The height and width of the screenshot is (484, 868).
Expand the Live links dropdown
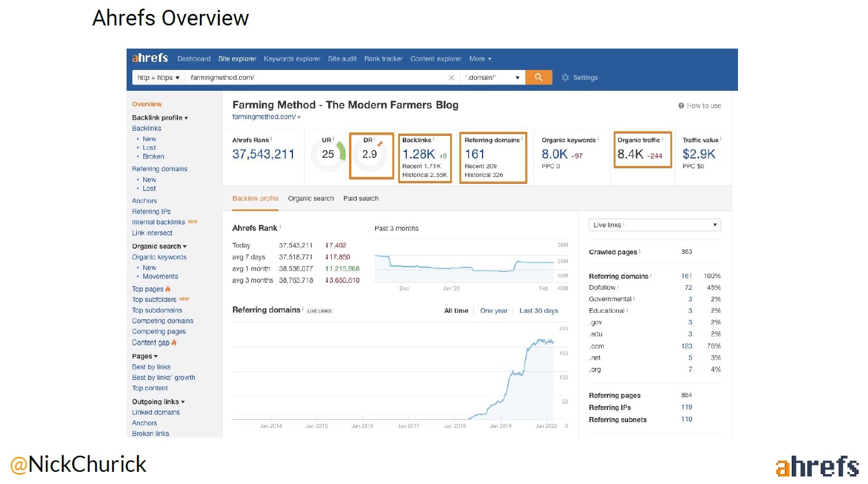point(655,225)
